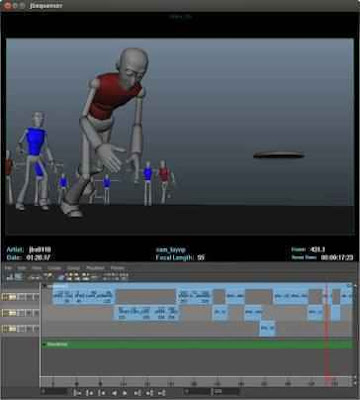360x400 pixels.
Task: Toggle solo on the first track
Action: point(29,297)
